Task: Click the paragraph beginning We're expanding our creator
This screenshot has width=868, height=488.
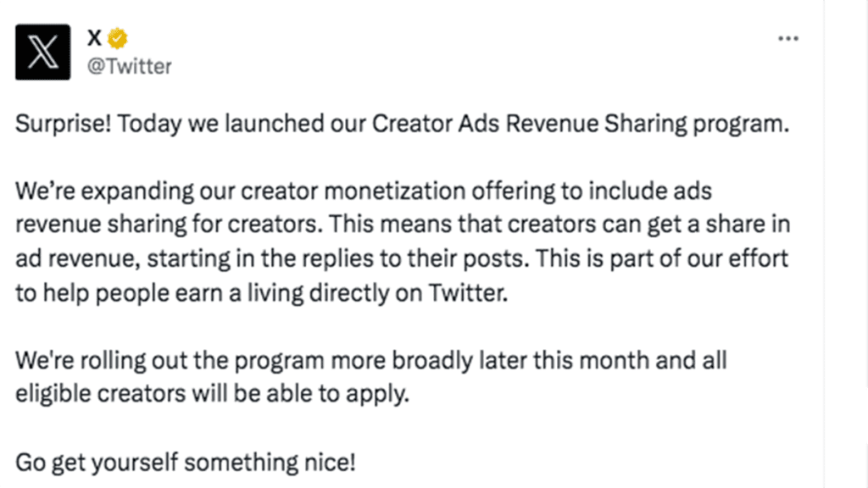Action: (403, 241)
